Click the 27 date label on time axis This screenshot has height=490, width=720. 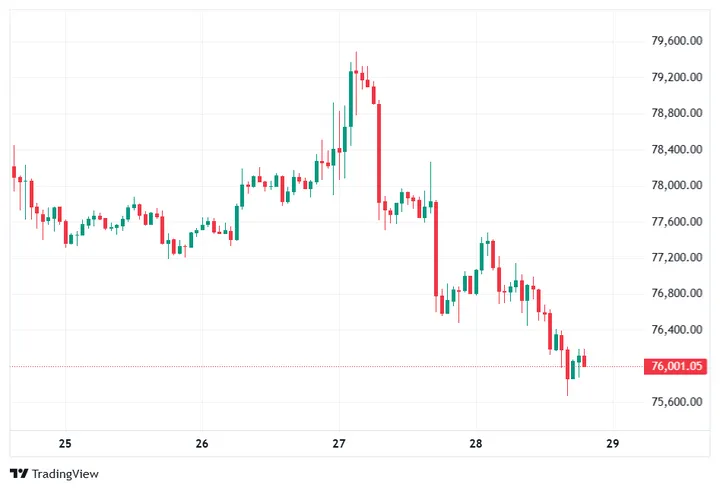(339, 444)
